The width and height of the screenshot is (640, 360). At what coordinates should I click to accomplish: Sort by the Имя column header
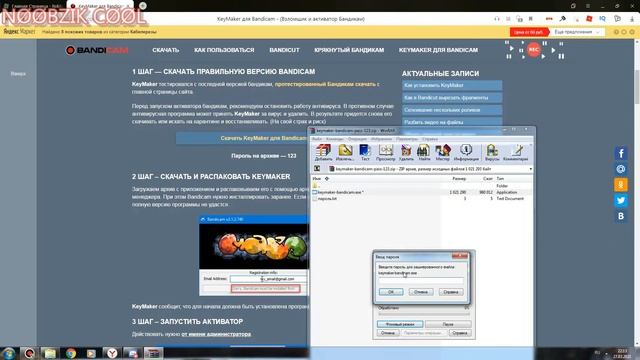coord(317,179)
